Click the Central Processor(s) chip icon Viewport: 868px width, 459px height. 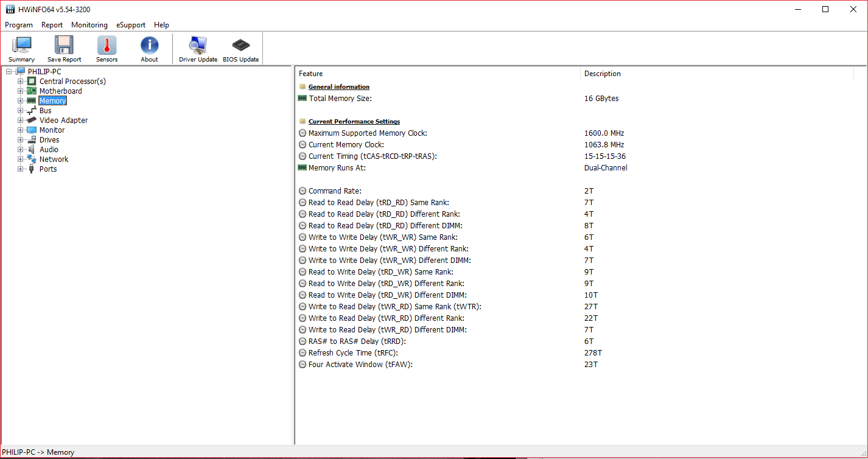click(32, 81)
